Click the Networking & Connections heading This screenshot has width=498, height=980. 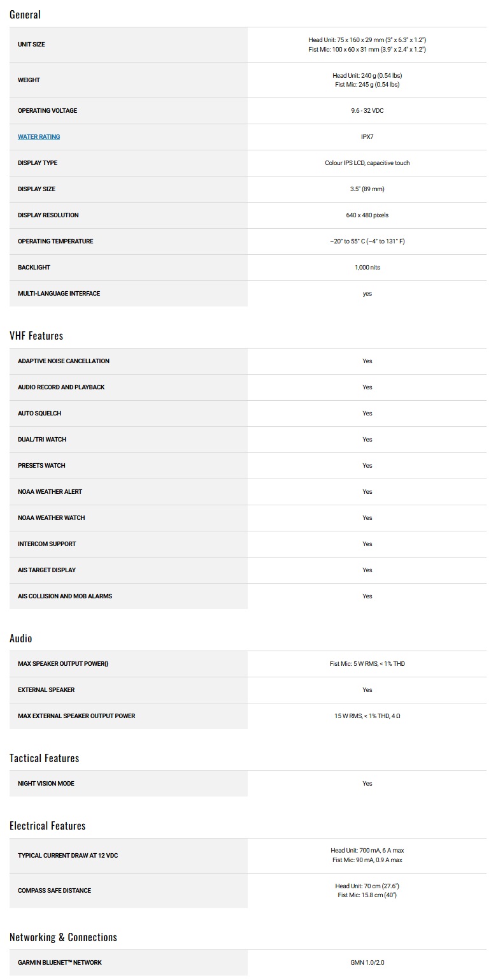coord(64,937)
